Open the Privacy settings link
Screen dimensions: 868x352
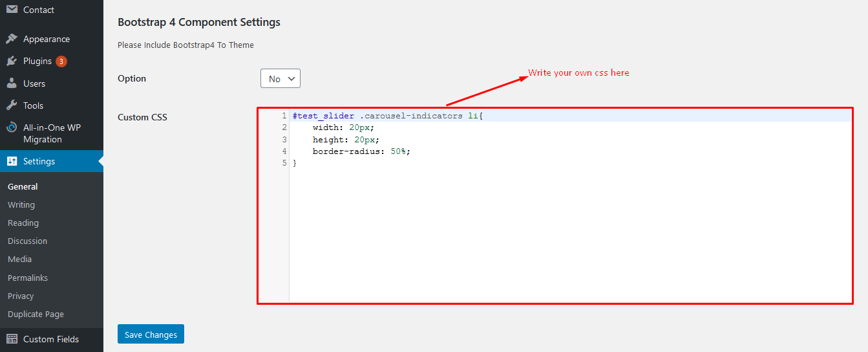[21, 296]
